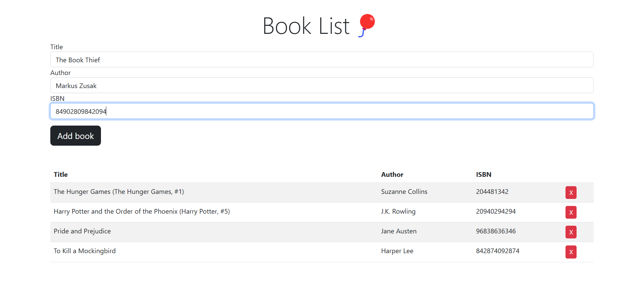Focus the Author field with Markus Zusak
The width and height of the screenshot is (644, 291).
pos(322,85)
